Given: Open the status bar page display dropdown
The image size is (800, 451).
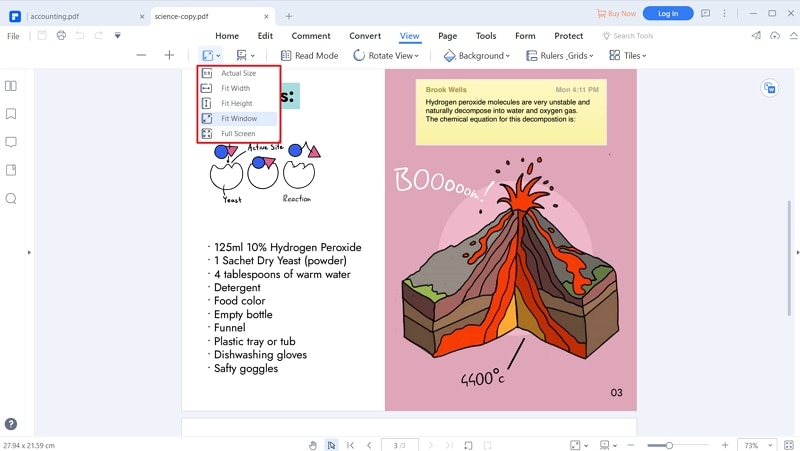Looking at the screenshot, I should click(x=608, y=445).
